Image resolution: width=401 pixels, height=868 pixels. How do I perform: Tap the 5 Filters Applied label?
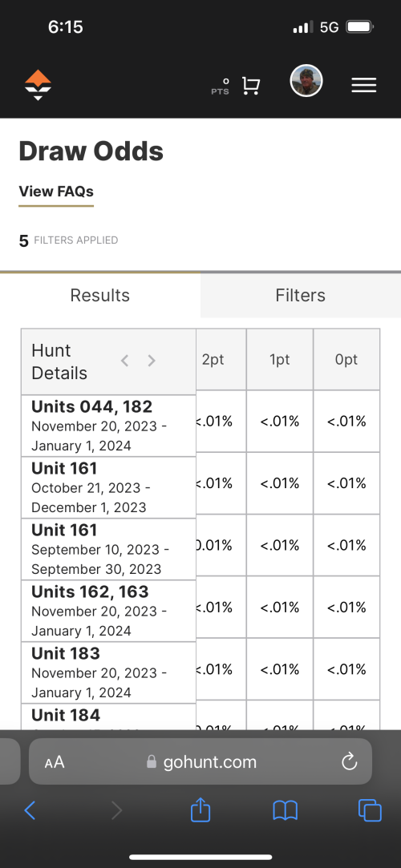coord(69,240)
